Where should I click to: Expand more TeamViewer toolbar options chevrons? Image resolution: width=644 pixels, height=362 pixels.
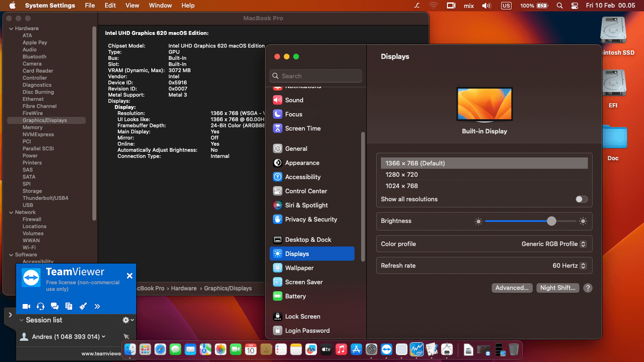[x=97, y=306]
